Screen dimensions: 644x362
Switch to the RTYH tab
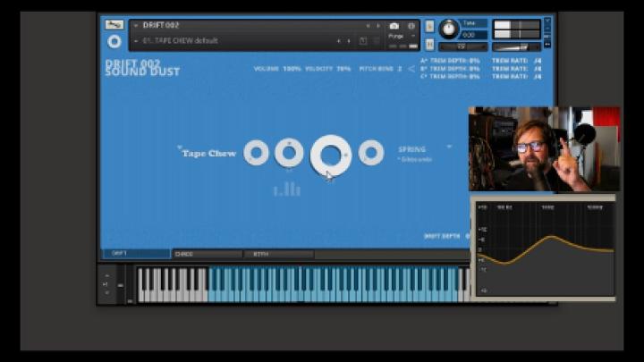tap(279, 254)
